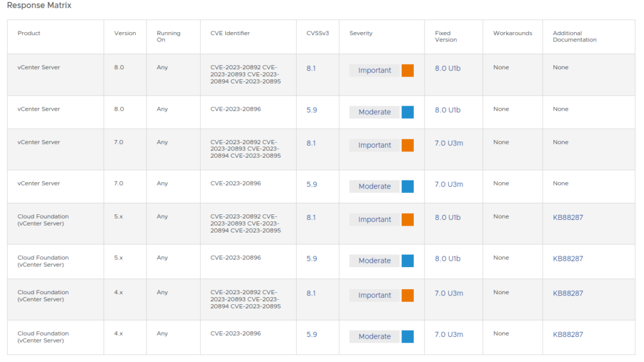Image resolution: width=644 pixels, height=362 pixels.
Task: Click the Severity column header
Action: click(361, 33)
